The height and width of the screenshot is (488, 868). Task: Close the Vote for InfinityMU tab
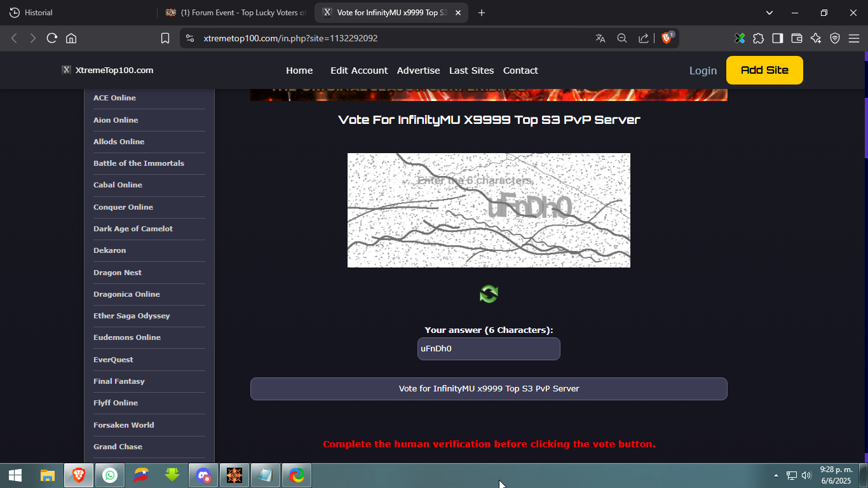pos(459,13)
